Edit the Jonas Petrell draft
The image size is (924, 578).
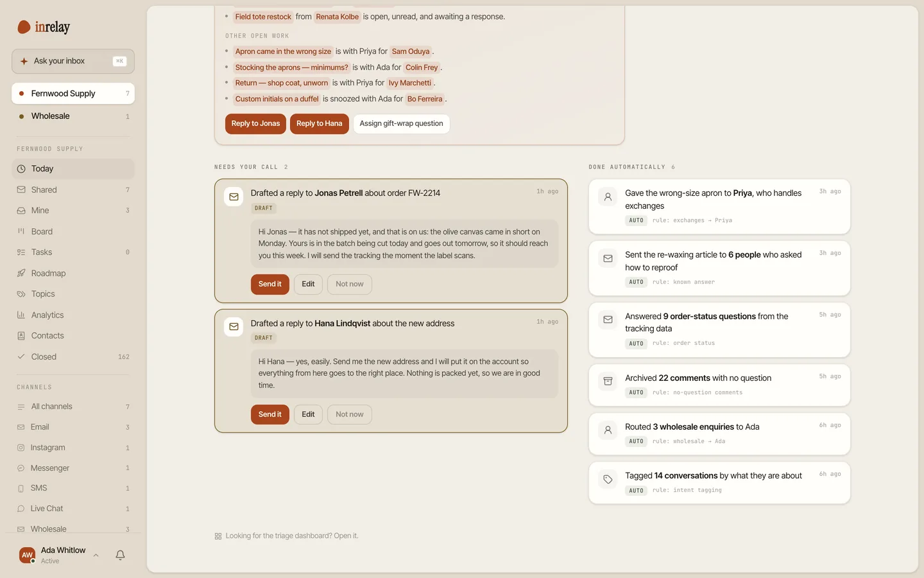point(308,284)
